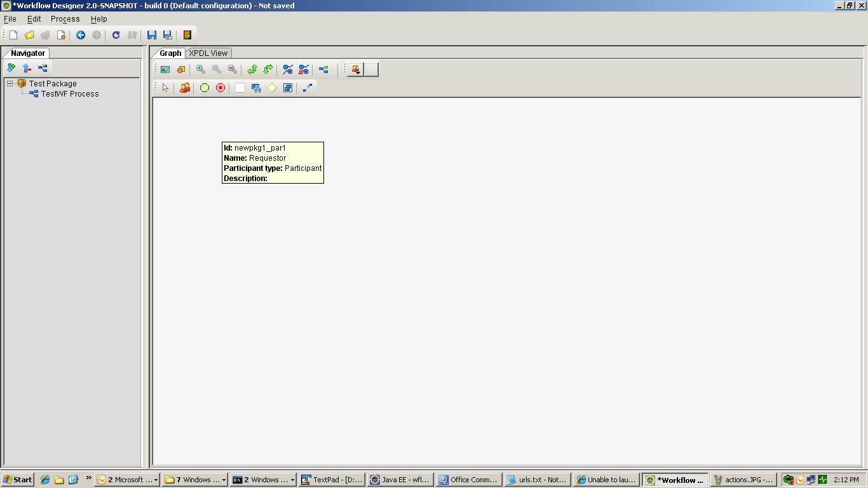Image resolution: width=868 pixels, height=488 pixels.
Task: Click the blue process hierarchy icon in the Graph toolbar
Action: click(323, 69)
